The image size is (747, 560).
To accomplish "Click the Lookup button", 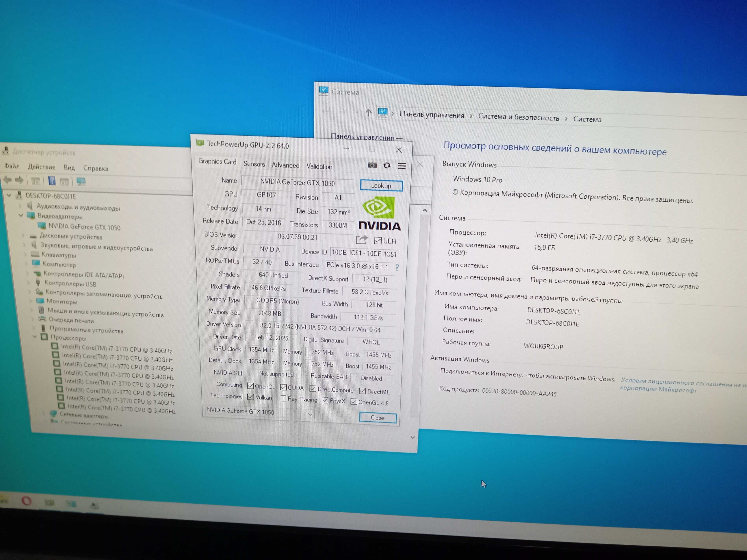I will click(x=381, y=185).
